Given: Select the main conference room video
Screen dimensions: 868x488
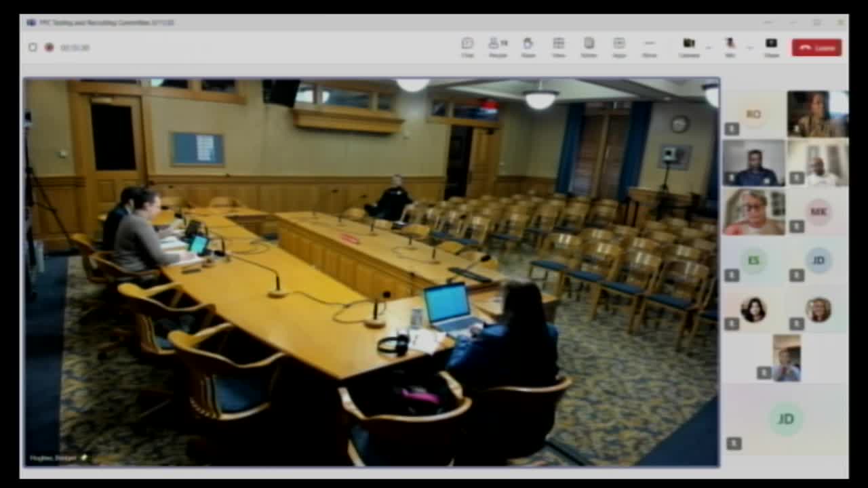Looking at the screenshot, I should pos(372,272).
